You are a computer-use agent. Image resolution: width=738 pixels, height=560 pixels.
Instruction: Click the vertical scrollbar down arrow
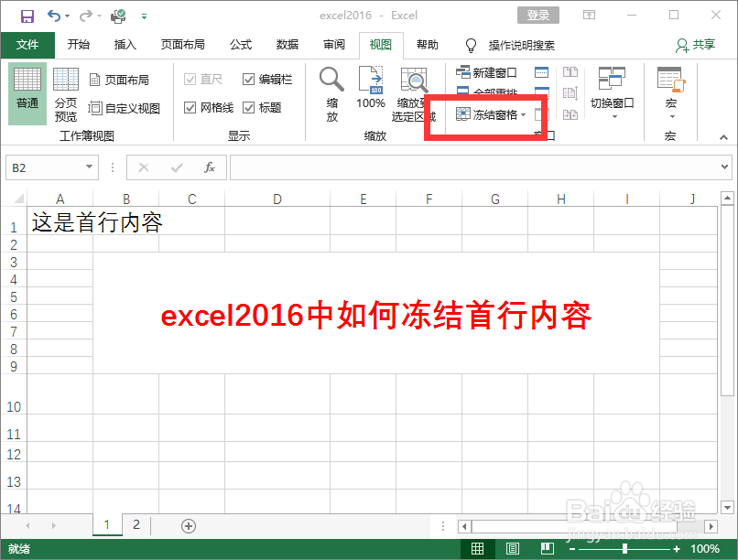coord(727,507)
